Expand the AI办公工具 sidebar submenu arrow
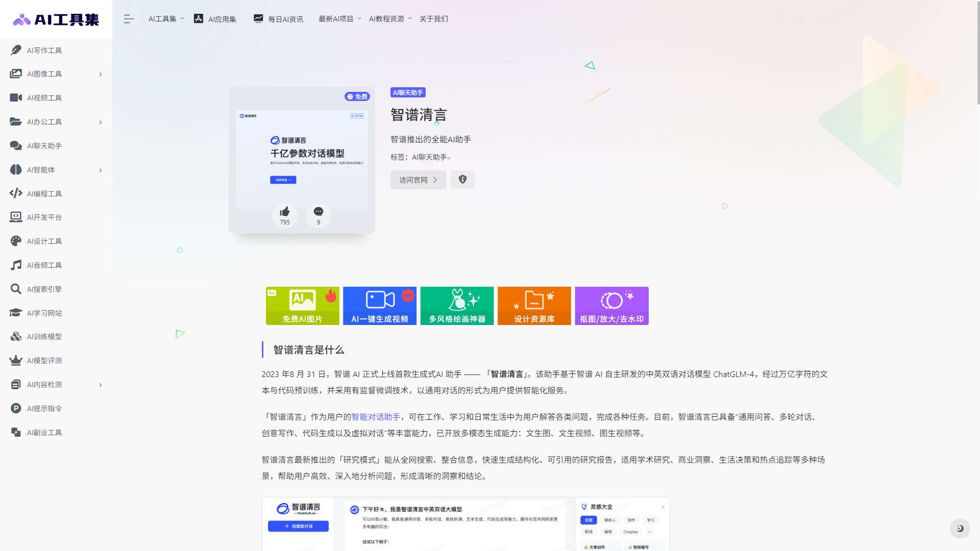 click(x=101, y=122)
